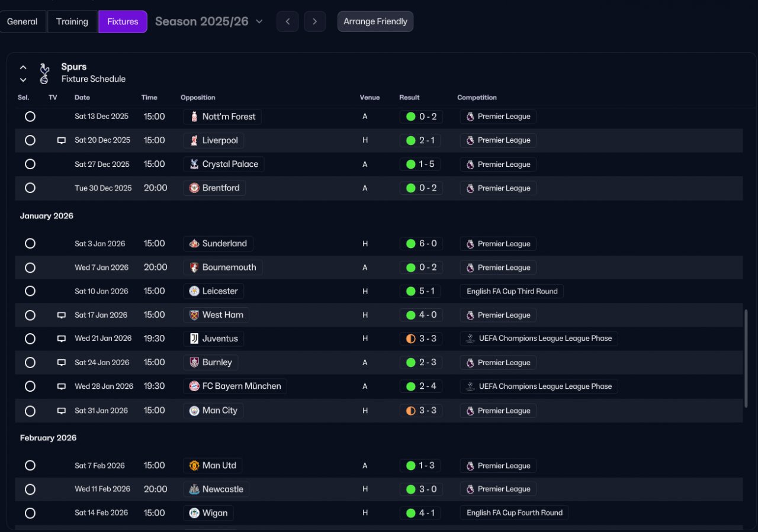Sort fixtures by the Date column header
Image resolution: width=758 pixels, height=532 pixels.
click(x=82, y=98)
